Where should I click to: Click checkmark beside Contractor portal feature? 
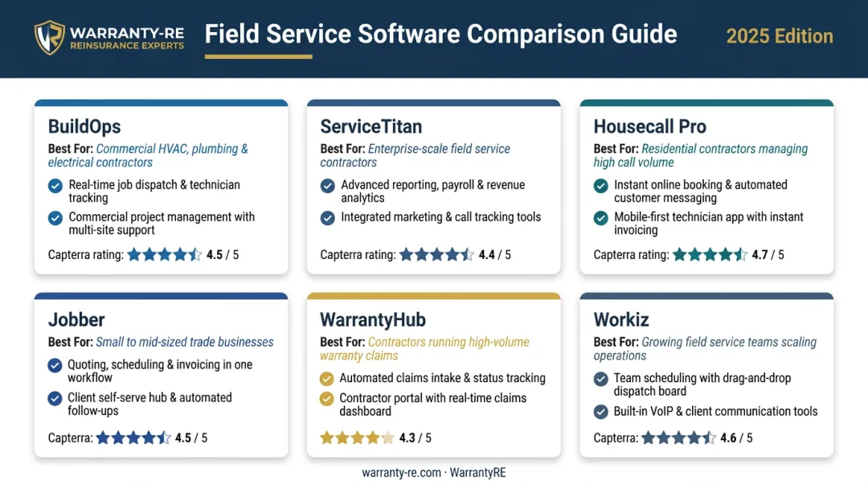(326, 398)
